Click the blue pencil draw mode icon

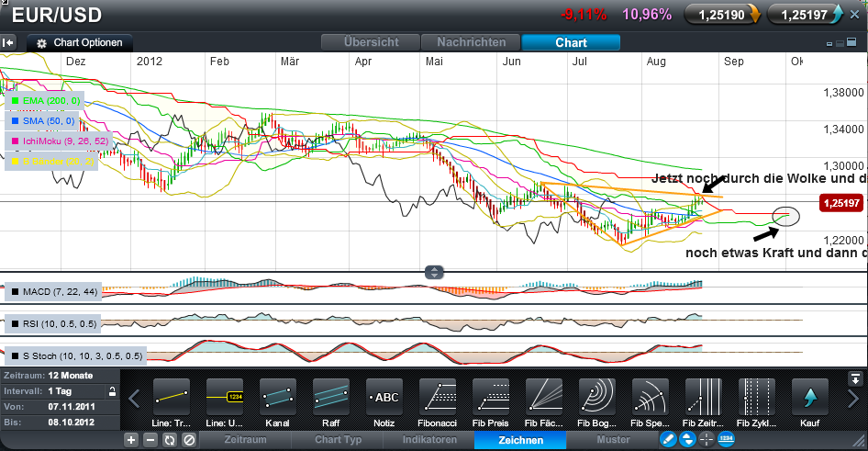coord(668,439)
